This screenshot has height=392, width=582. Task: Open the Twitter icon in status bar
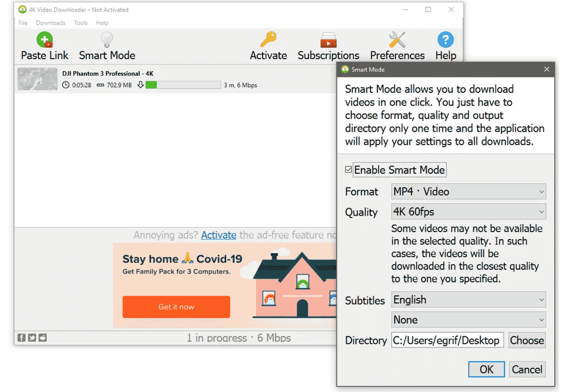point(32,338)
